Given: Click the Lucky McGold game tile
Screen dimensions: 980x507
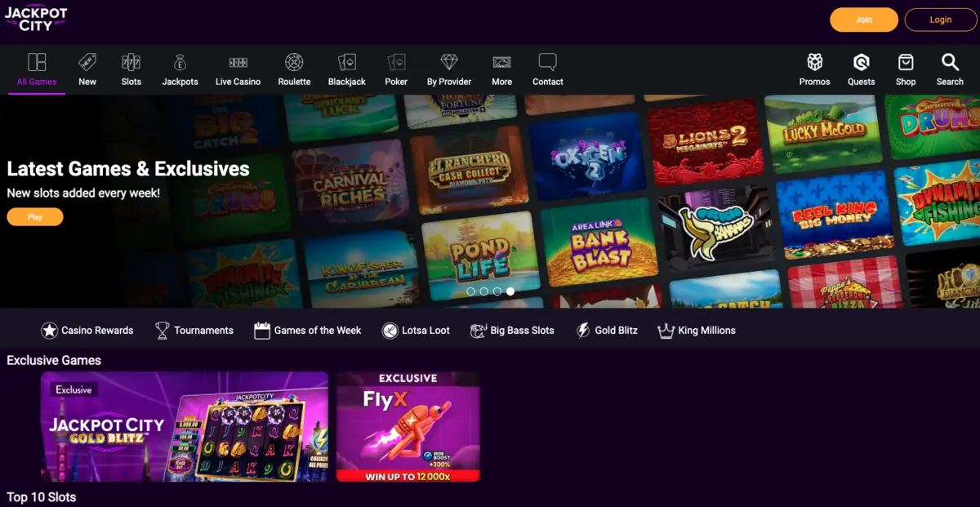Looking at the screenshot, I should click(x=823, y=131).
